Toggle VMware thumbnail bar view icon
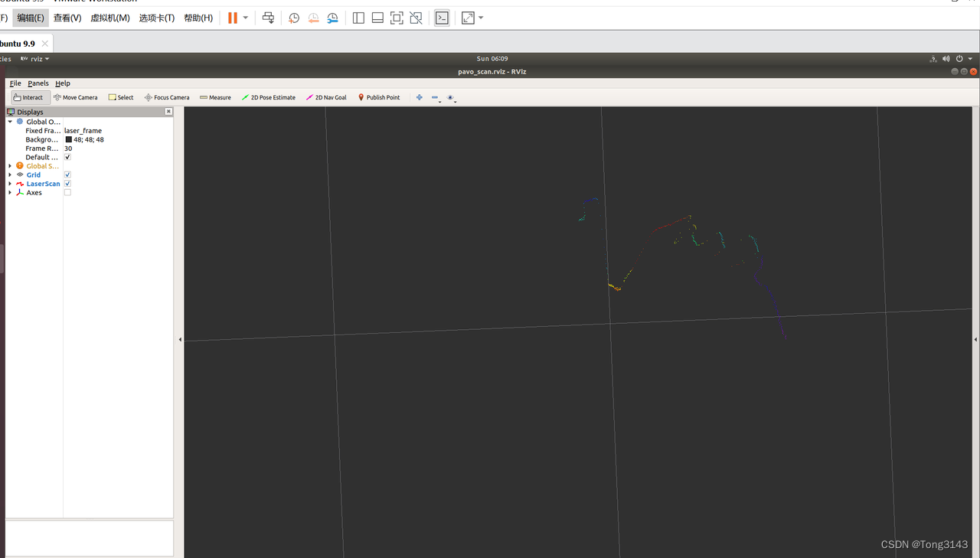Viewport: 980px width, 558px height. click(x=377, y=18)
